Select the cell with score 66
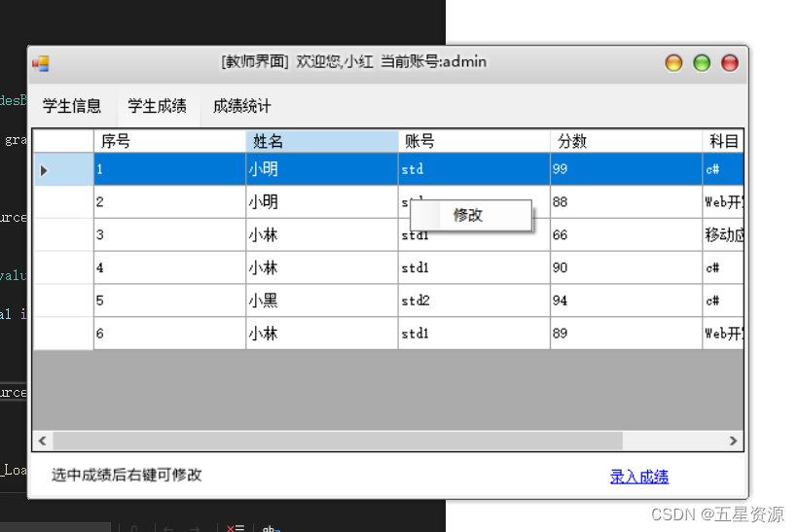Image resolution: width=799 pixels, height=532 pixels. [627, 235]
